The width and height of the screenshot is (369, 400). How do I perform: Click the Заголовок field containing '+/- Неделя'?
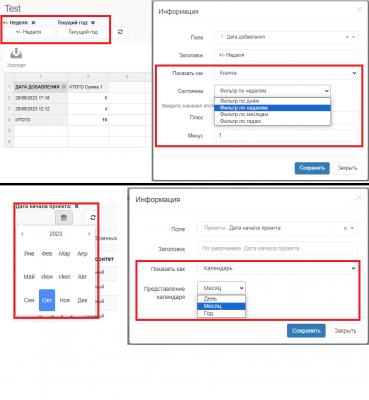pos(286,55)
